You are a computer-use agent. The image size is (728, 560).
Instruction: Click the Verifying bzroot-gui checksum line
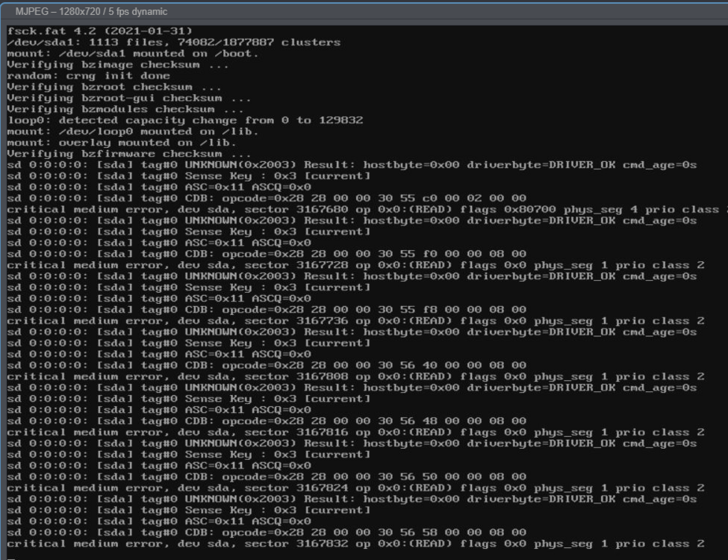(x=129, y=98)
